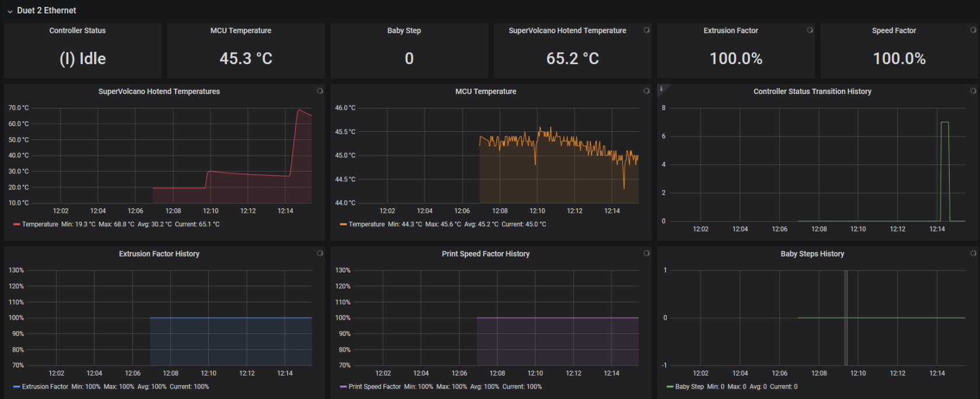The height and width of the screenshot is (399, 980).
Task: Click Max: 68.8 °C in hotend legend
Action: (116, 225)
